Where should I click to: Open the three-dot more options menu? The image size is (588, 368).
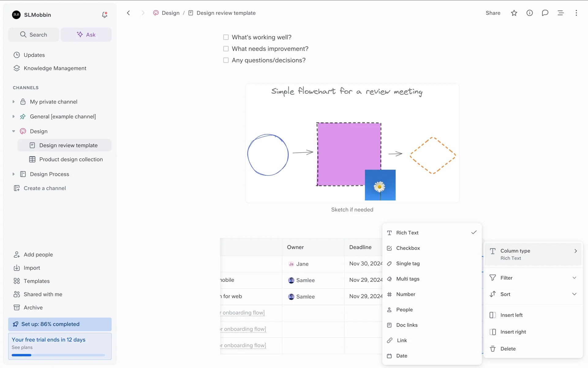pos(576,13)
